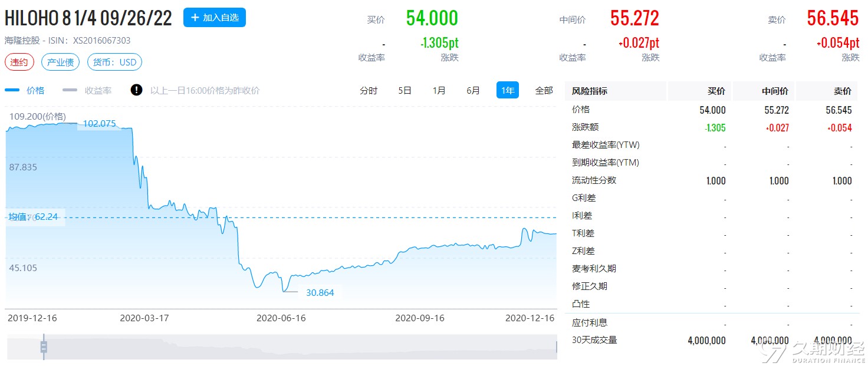Click the 最差收益率(YTW) row label
Viewport: 868px width, 366px height.
(x=606, y=145)
